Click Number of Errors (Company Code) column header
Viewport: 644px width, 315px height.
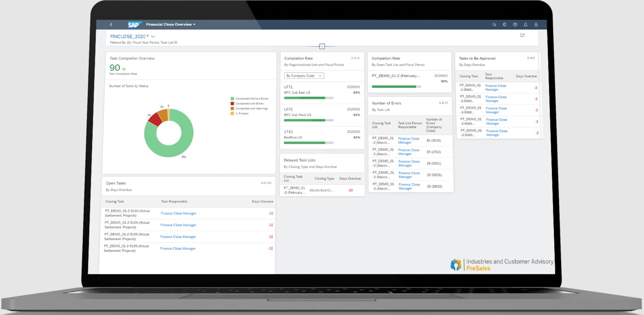pyautogui.click(x=434, y=125)
